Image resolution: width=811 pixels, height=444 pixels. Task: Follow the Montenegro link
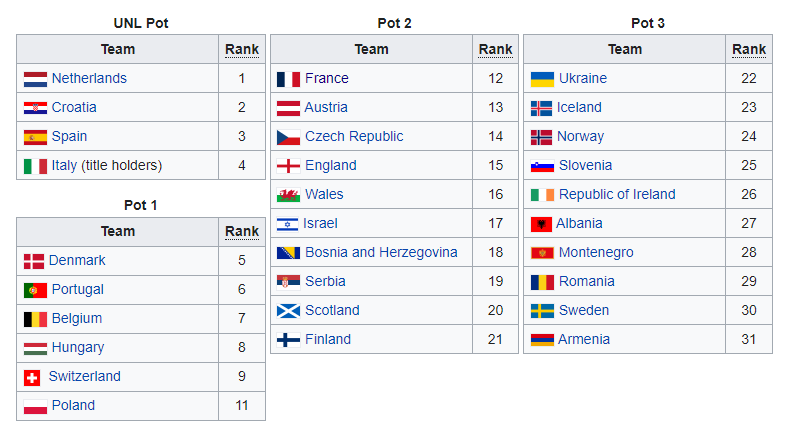coord(596,252)
